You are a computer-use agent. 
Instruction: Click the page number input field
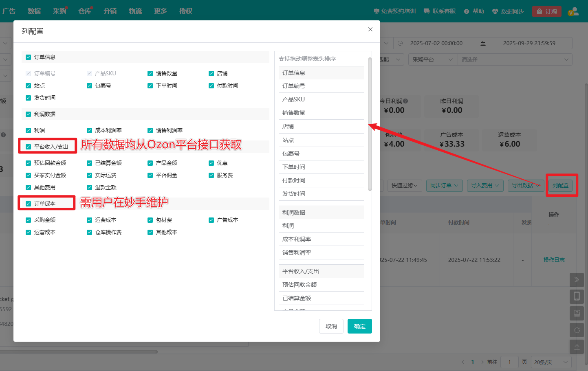coord(509,362)
